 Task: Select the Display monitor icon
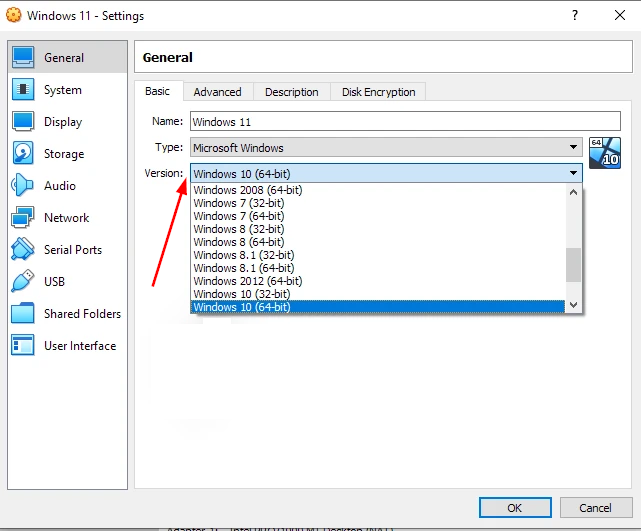[23, 121]
